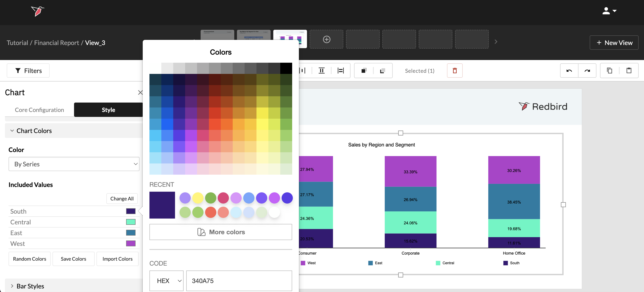Click the paste clipboard icon

tap(629, 71)
